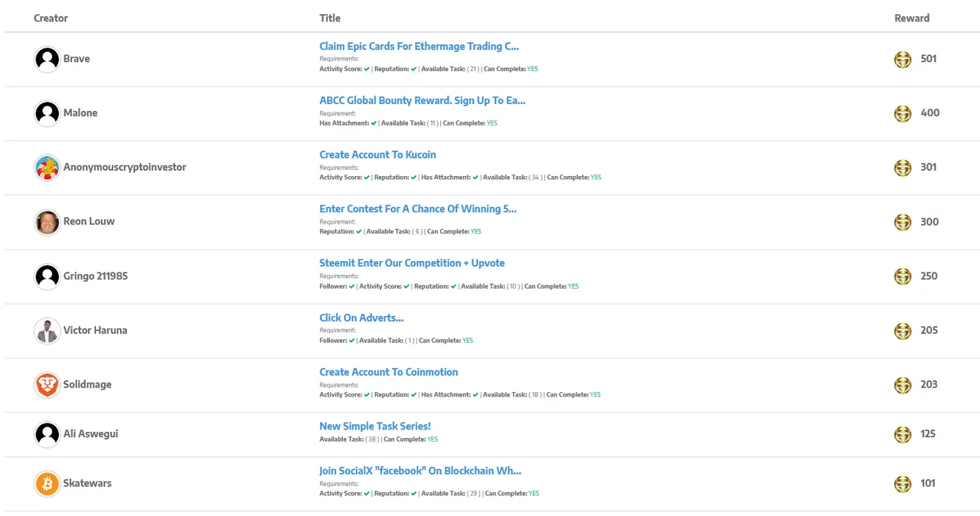Click reward amount 125
Viewport: 980px width, 516px height.
928,434
